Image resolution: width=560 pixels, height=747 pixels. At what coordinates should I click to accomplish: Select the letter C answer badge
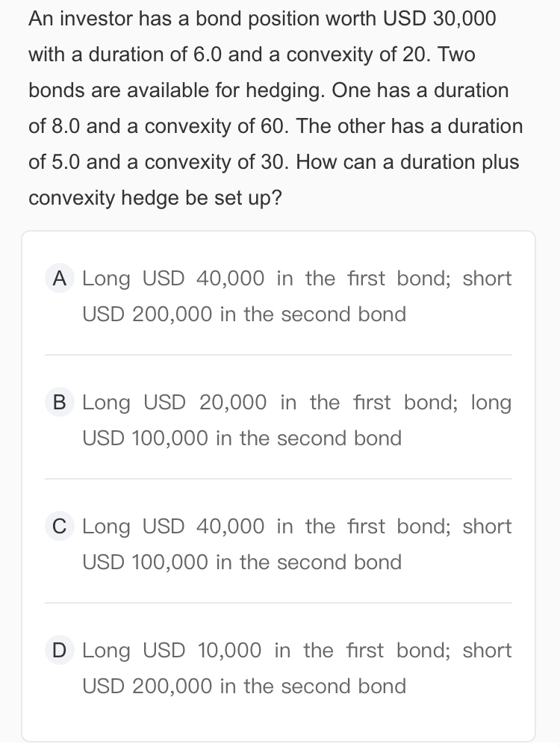(59, 527)
